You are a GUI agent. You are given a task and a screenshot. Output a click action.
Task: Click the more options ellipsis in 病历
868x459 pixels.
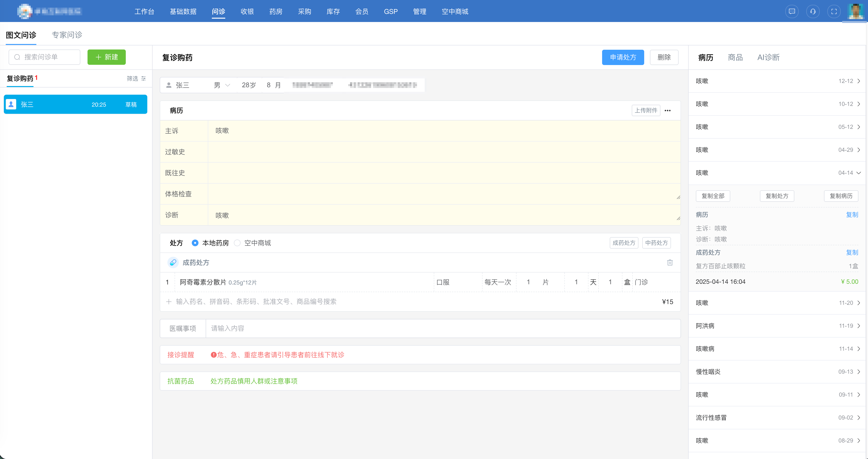(668, 110)
